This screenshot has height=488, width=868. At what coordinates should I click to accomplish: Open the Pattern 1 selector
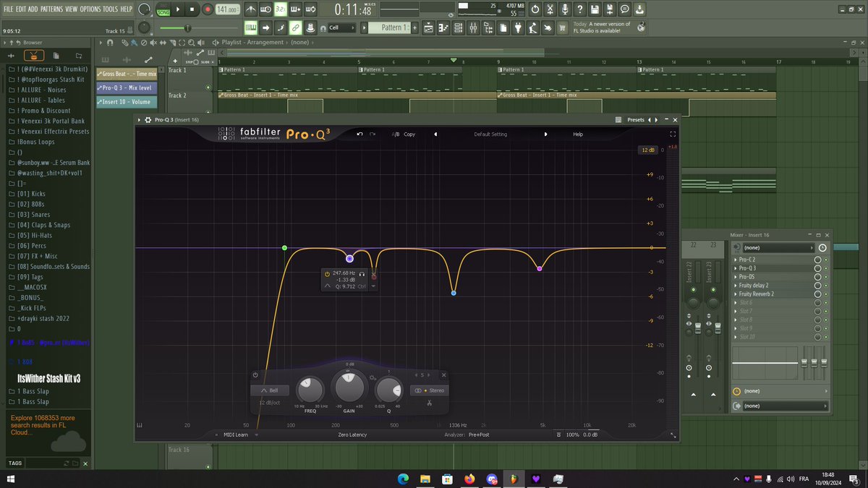click(x=391, y=27)
